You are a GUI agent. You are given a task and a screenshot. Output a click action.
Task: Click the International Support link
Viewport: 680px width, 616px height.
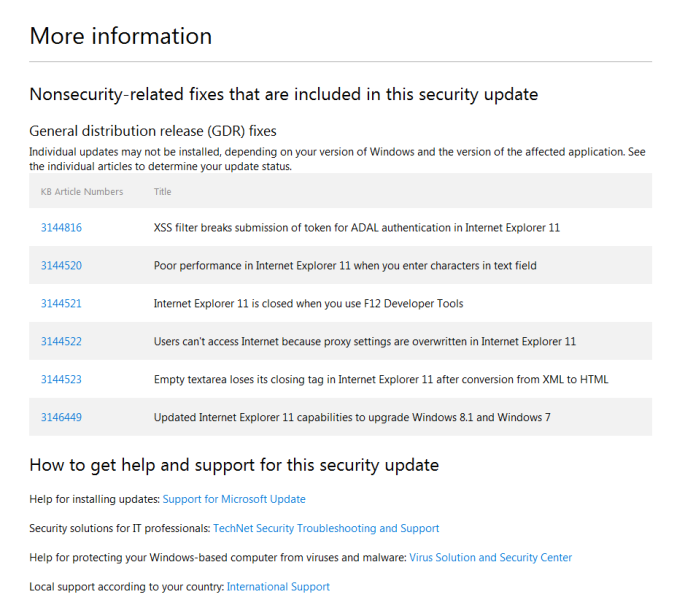click(278, 587)
